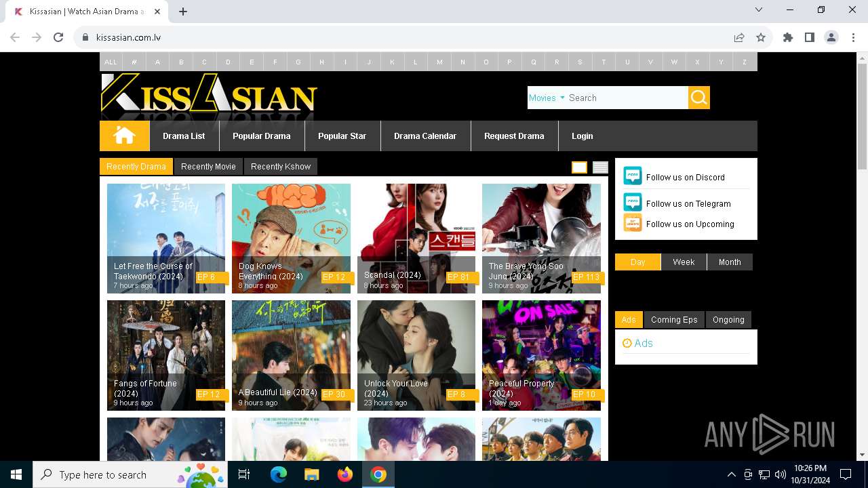The width and height of the screenshot is (868, 488).
Task: Launch Firefox from taskbar
Action: pyautogui.click(x=345, y=474)
